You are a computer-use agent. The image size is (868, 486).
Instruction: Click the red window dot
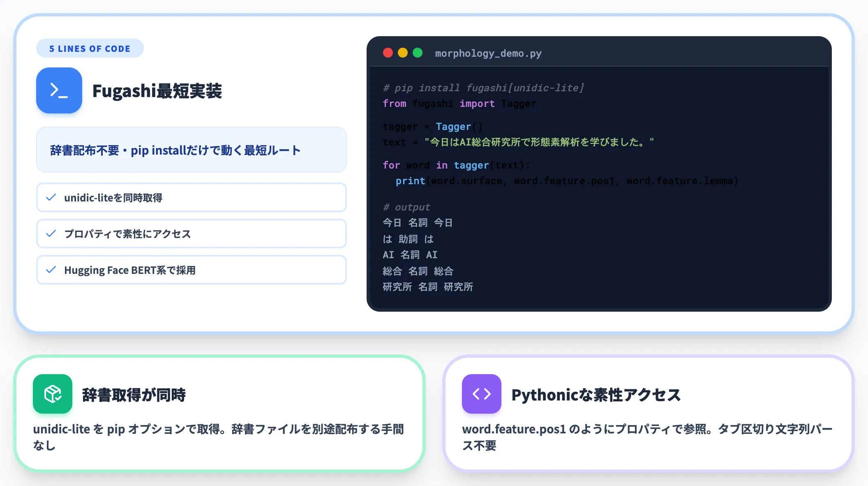point(388,53)
